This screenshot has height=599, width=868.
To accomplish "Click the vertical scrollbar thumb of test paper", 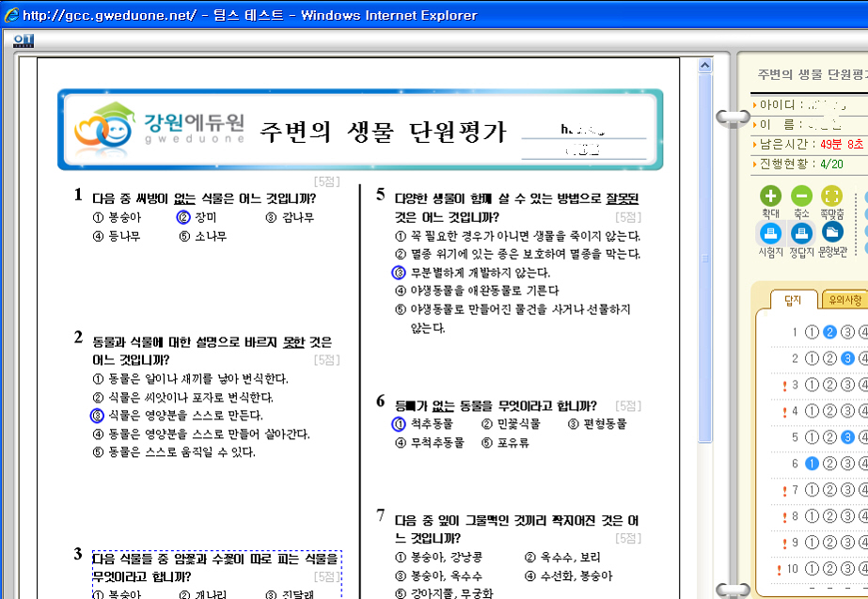I will pos(704,258).
